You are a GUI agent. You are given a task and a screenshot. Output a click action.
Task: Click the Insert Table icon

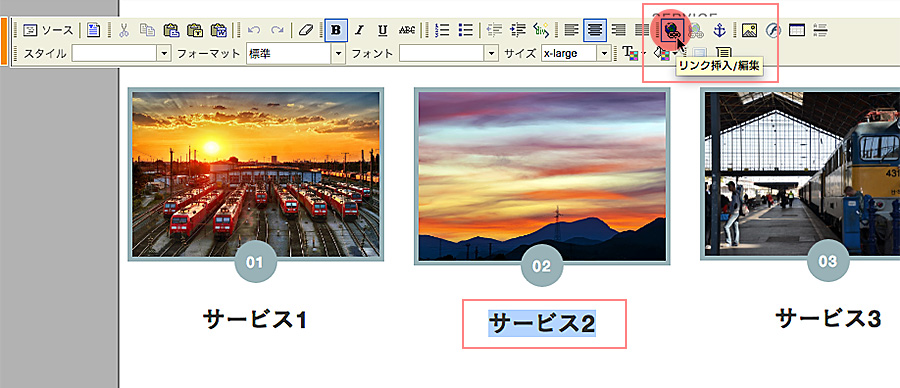[x=797, y=30]
